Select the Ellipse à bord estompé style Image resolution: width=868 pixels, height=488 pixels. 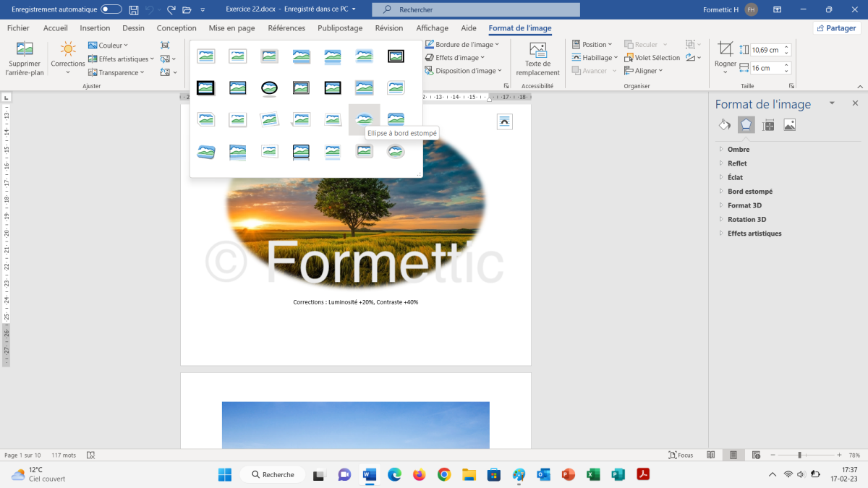(364, 119)
